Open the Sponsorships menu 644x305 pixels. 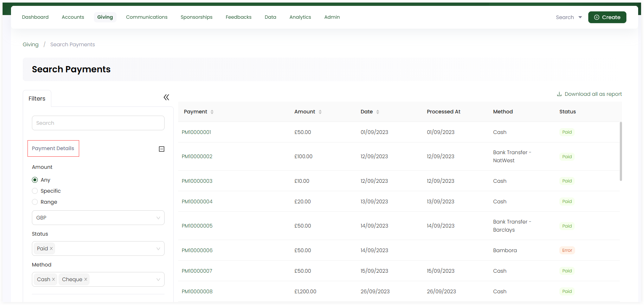pos(196,17)
